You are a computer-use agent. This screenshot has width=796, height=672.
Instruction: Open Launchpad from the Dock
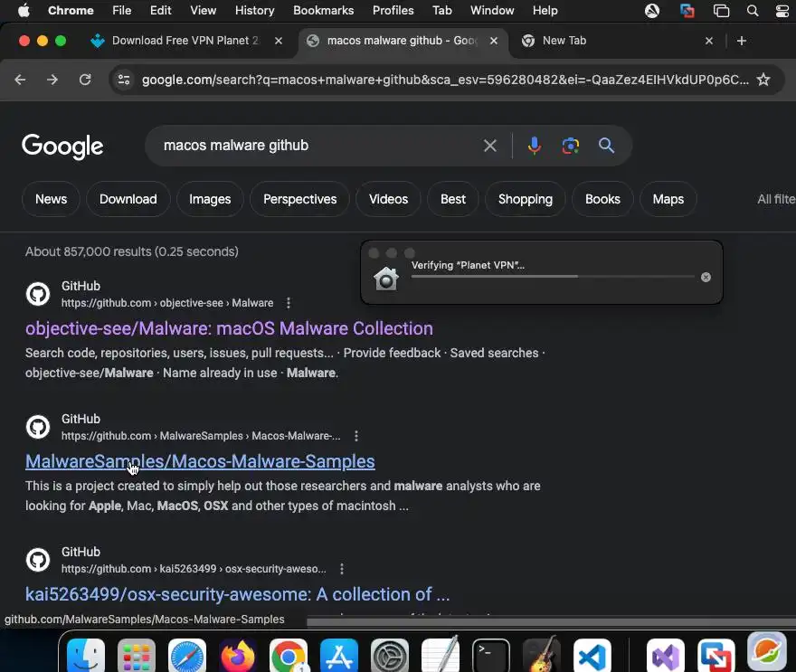point(137,655)
